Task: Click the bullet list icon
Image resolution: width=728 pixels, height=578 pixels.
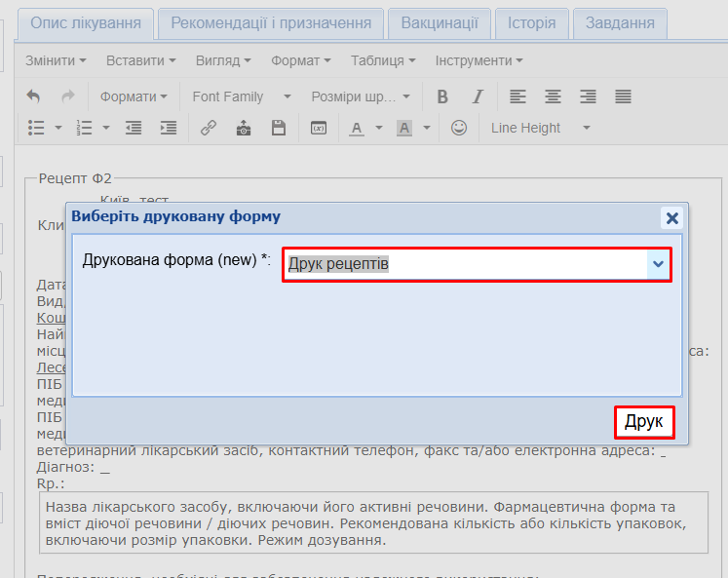Action: (36, 128)
